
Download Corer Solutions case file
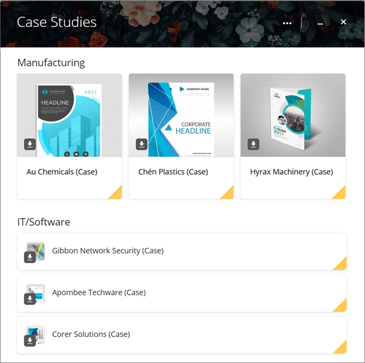point(30,340)
